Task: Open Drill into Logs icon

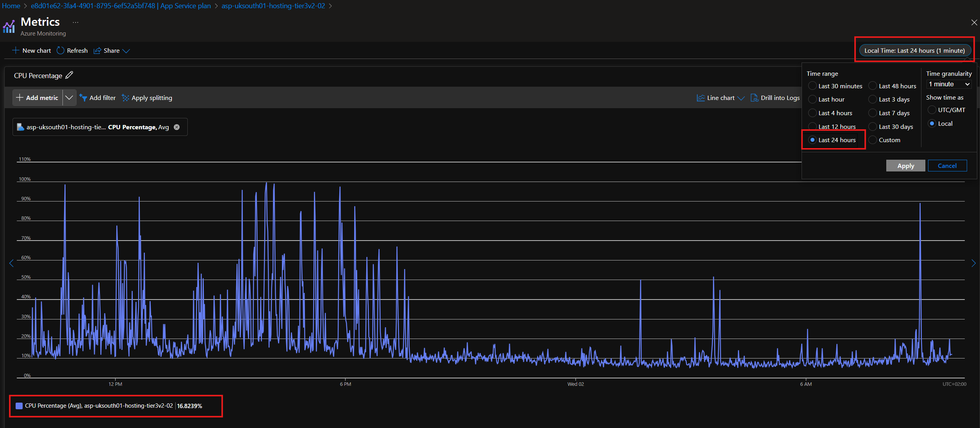Action: tap(754, 98)
